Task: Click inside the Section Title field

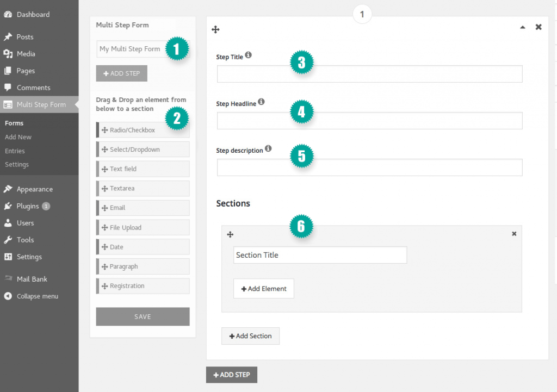Action: pyautogui.click(x=320, y=254)
